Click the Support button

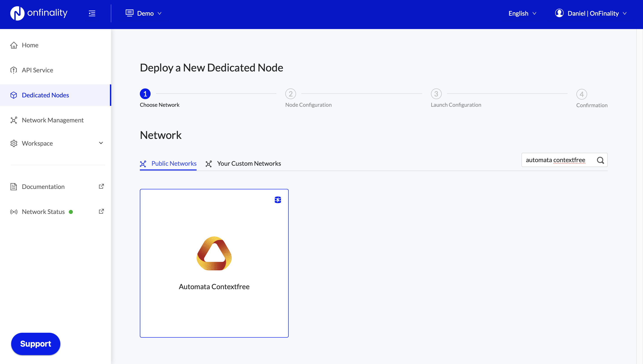point(36,344)
